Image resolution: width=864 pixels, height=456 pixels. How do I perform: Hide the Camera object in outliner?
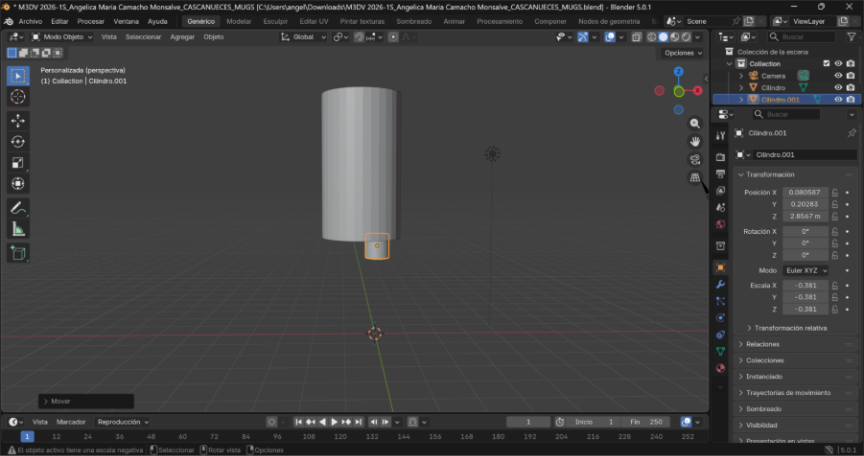point(838,75)
